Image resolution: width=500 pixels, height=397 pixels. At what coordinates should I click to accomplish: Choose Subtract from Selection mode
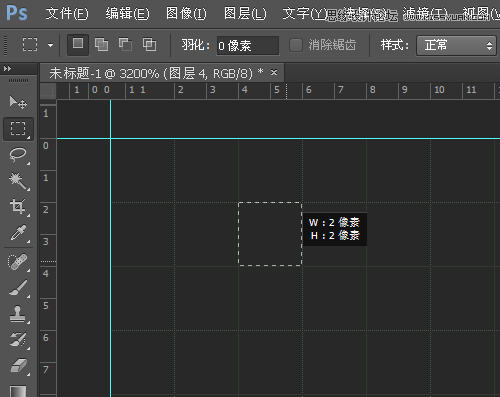125,44
